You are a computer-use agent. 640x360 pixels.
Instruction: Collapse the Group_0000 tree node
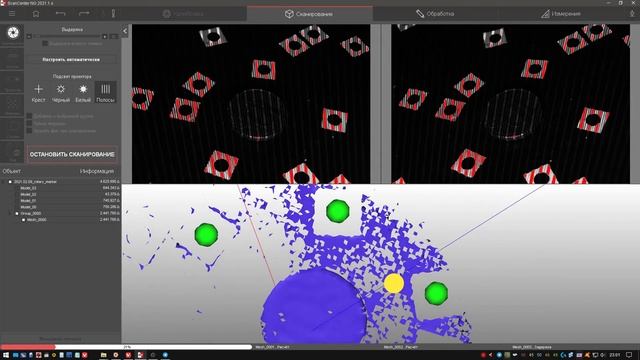click(x=11, y=213)
